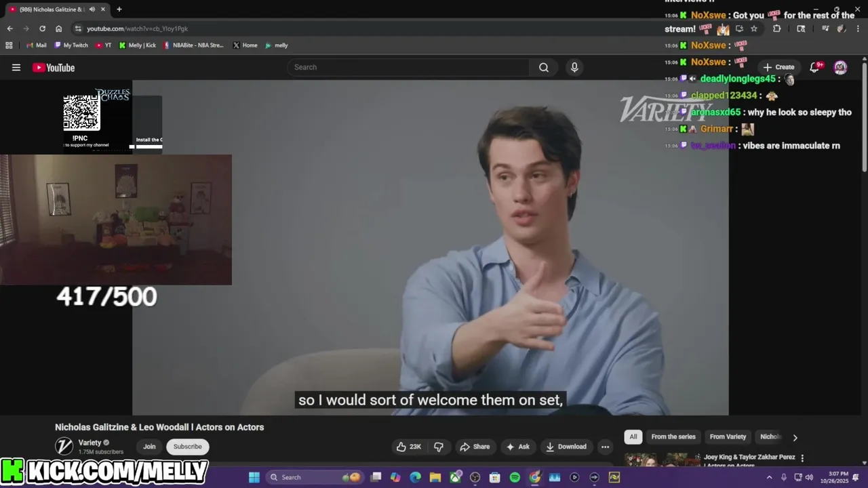Open Microsoft Store from the taskbar
Screen dimensions: 868x488
494,477
